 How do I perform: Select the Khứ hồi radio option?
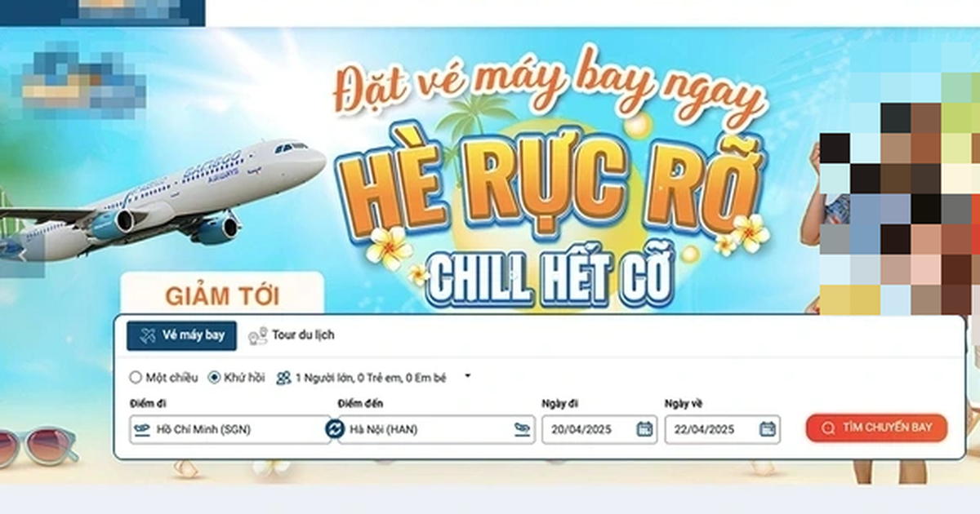[x=214, y=378]
